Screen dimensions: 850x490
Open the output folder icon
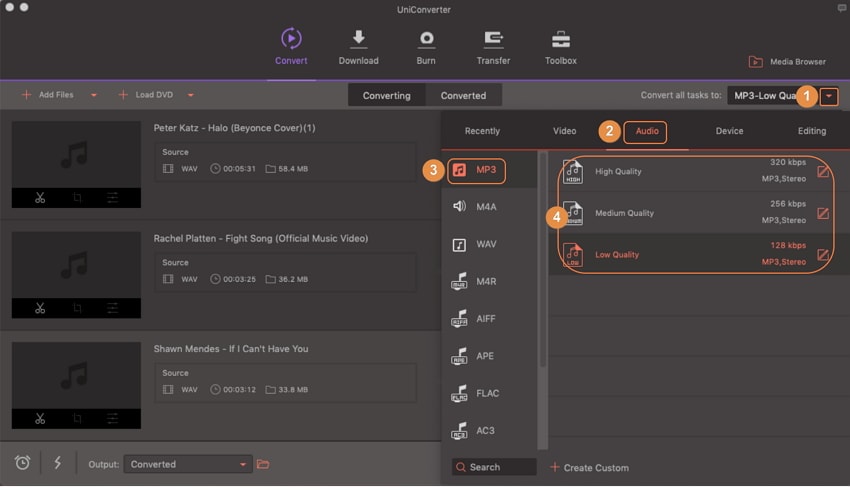click(x=263, y=464)
